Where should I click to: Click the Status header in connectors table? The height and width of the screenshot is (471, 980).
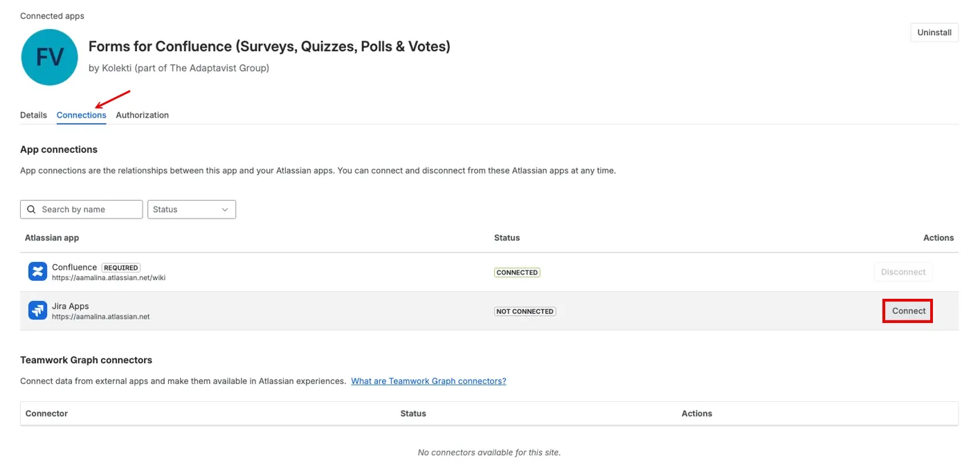coord(413,414)
